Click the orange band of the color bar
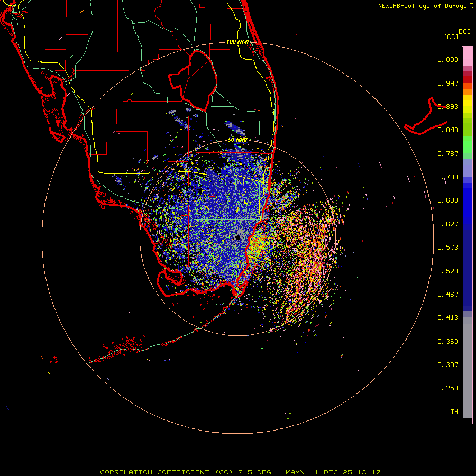476x476 pixels. [467, 91]
